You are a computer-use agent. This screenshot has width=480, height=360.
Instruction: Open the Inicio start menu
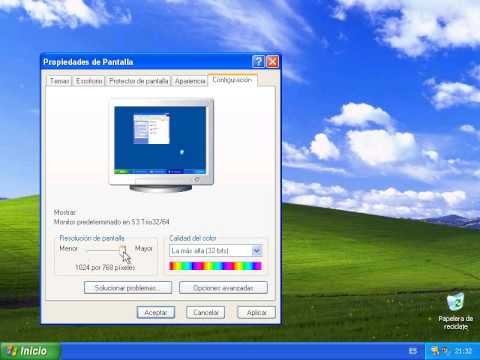pos(30,351)
